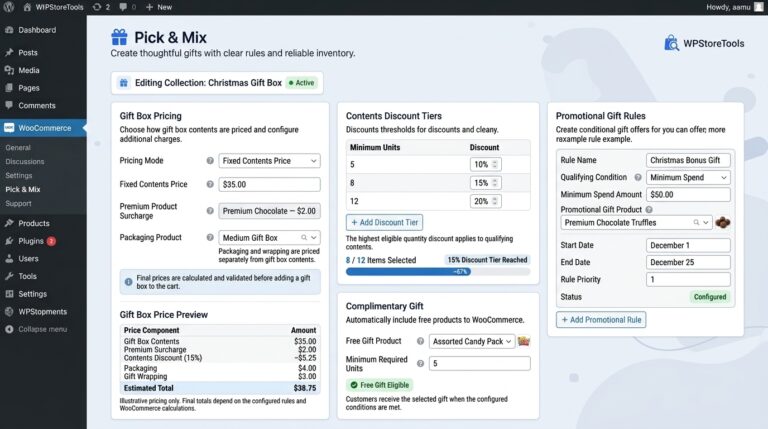Open the comments bubble in admin bar
Image resolution: width=768 pixels, height=429 pixels.
(x=127, y=7)
